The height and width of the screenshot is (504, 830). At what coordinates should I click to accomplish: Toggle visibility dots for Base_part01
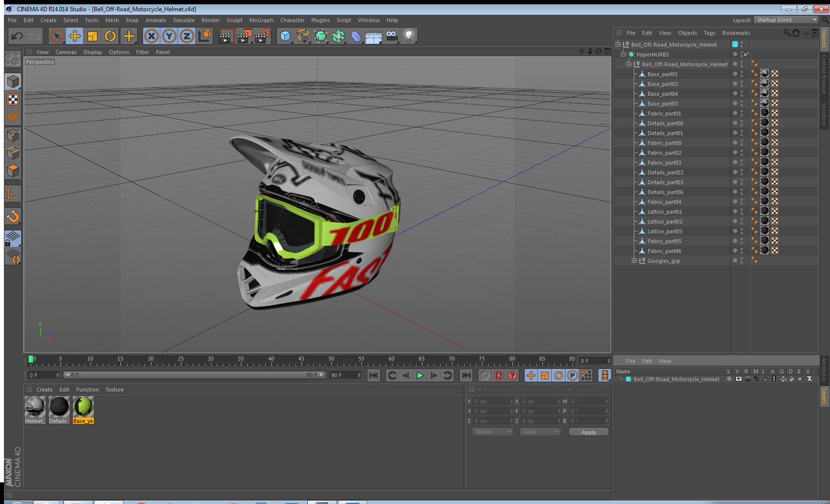click(742, 74)
